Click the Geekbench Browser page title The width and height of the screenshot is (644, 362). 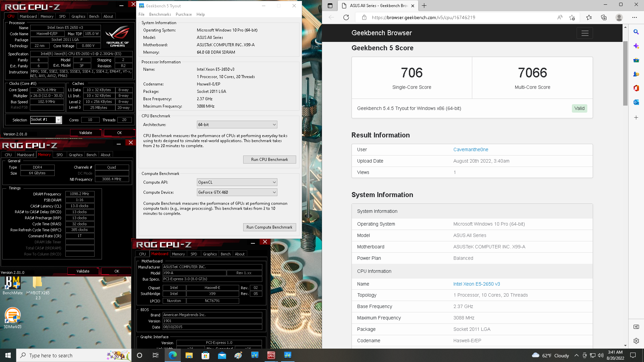coord(381,33)
